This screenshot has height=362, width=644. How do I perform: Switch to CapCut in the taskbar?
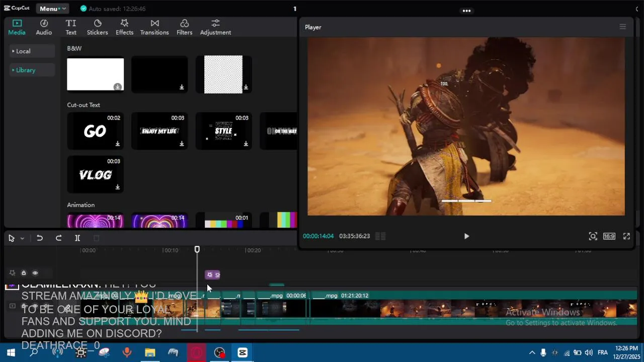click(x=243, y=352)
